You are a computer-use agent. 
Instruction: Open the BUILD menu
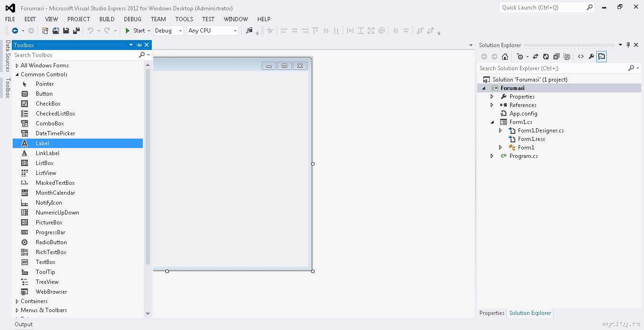pos(107,19)
